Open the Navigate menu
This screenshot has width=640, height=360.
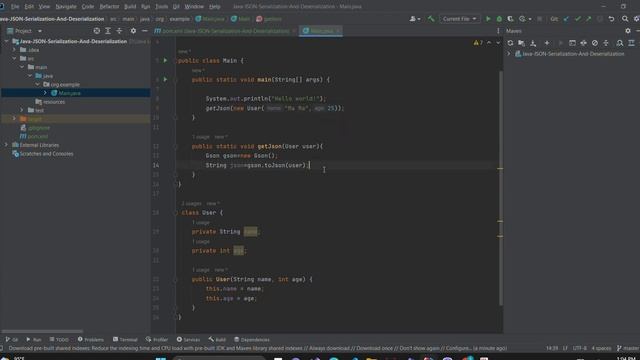tap(66, 7)
